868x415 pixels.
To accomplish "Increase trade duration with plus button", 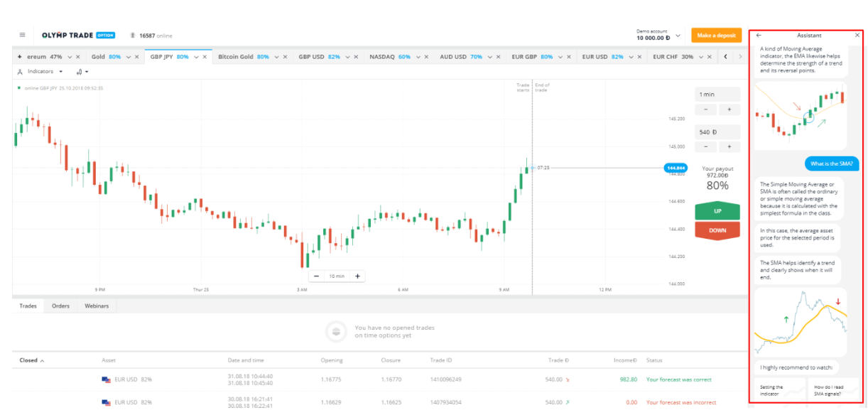I will tap(729, 109).
